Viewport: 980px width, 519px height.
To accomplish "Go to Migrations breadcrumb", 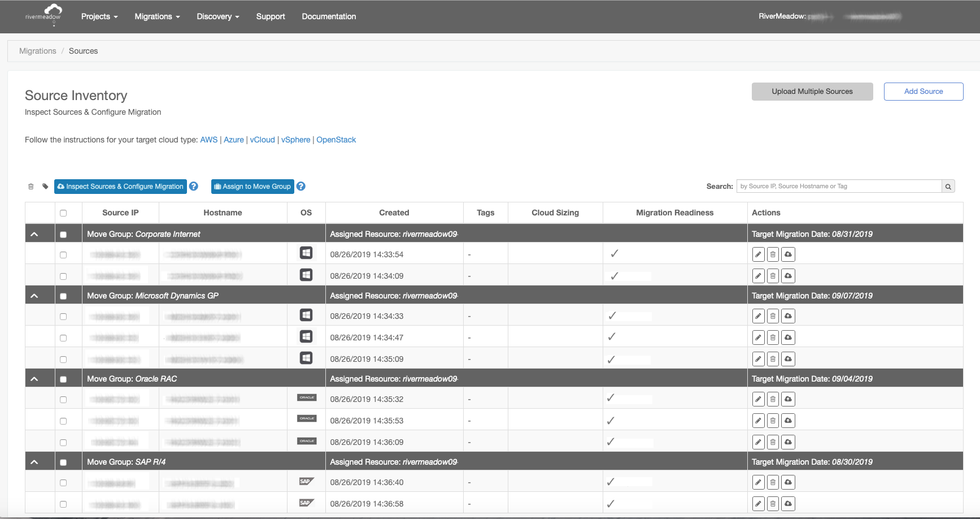I will pos(38,51).
